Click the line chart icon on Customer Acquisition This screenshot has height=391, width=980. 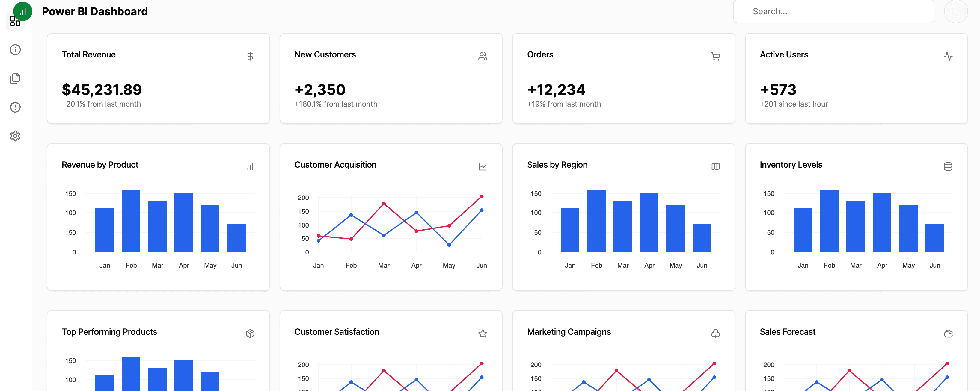coord(483,166)
